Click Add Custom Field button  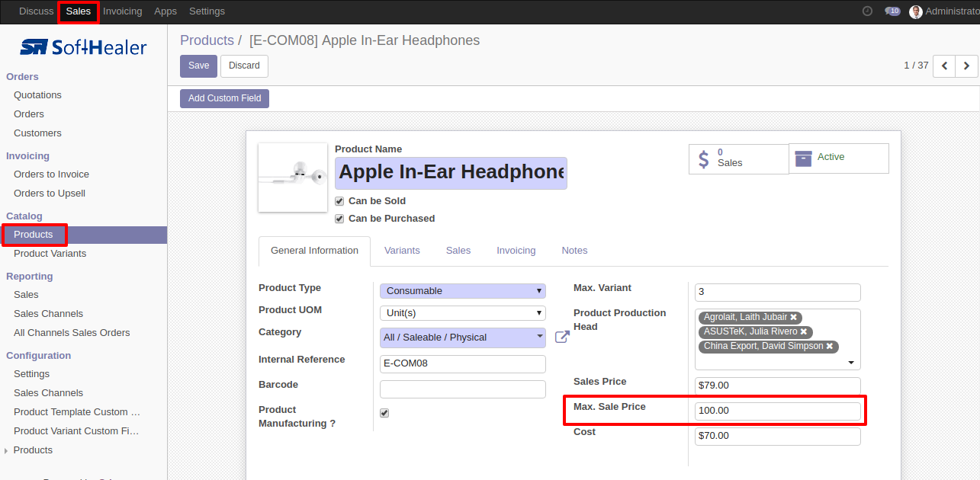224,98
